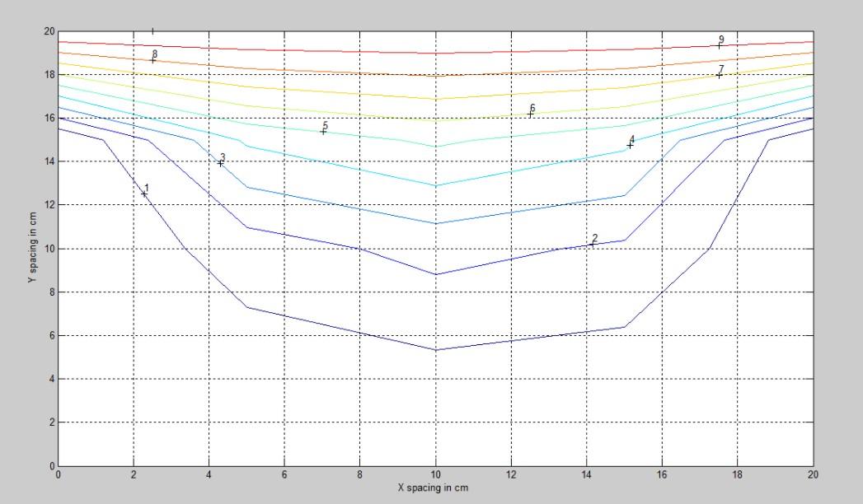The width and height of the screenshot is (863, 504).
Task: Select the X spacing in cm axis label
Action: point(433,488)
